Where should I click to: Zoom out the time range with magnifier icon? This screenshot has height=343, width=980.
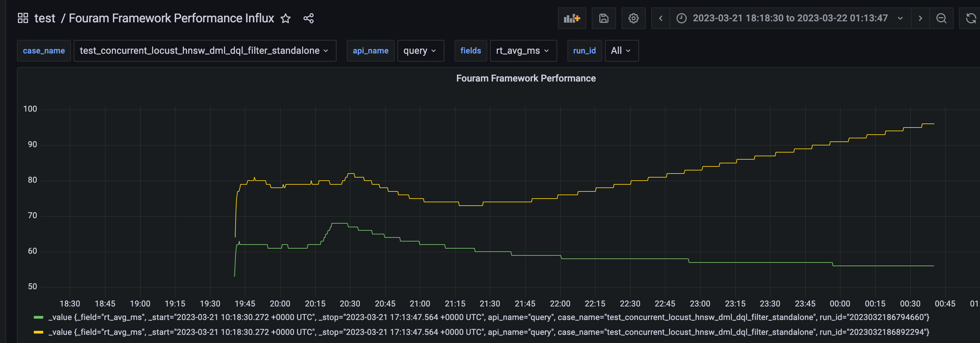[941, 18]
